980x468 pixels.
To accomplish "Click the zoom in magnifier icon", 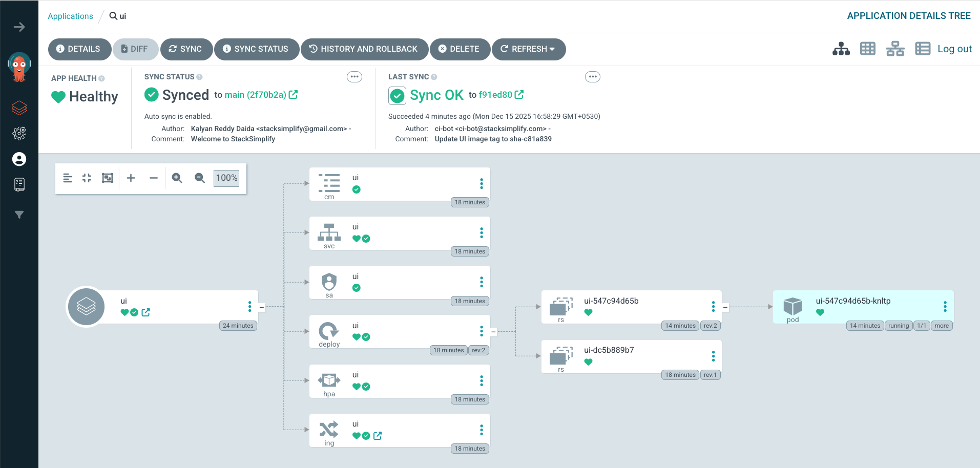I will pos(177,178).
